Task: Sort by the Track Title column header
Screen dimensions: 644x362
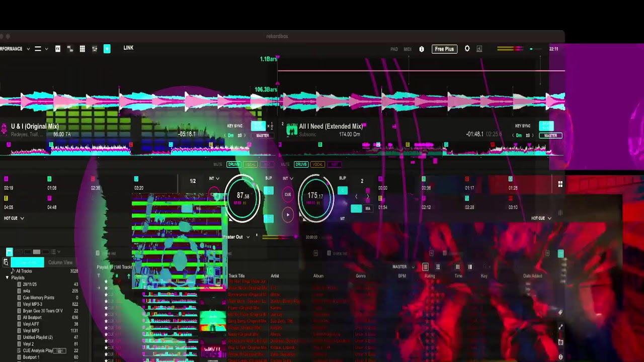Action: [236, 276]
